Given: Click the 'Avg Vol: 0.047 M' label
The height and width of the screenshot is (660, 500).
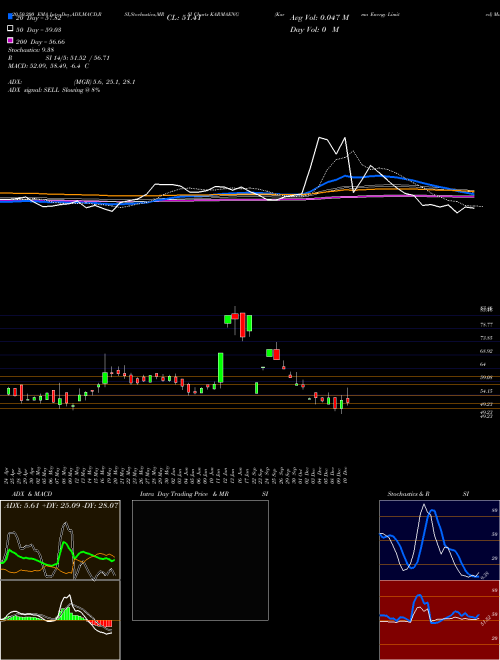Looking at the screenshot, I should click(319, 18).
